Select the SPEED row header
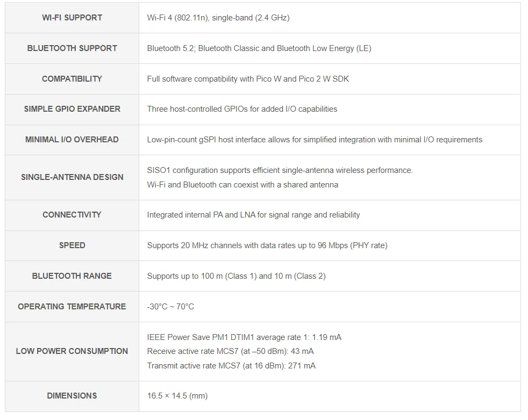This screenshot has width=528, height=420. click(72, 245)
